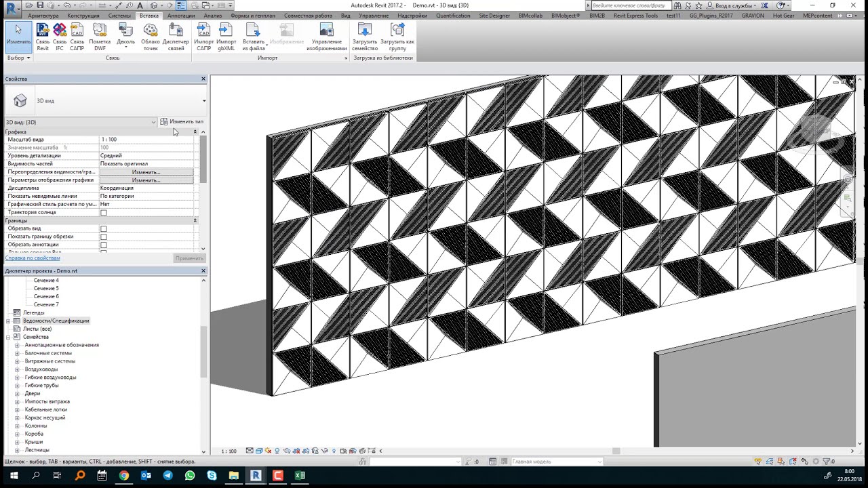Open the Справка по свойствам link
Viewport: 868px width, 488px height.
click(33, 258)
